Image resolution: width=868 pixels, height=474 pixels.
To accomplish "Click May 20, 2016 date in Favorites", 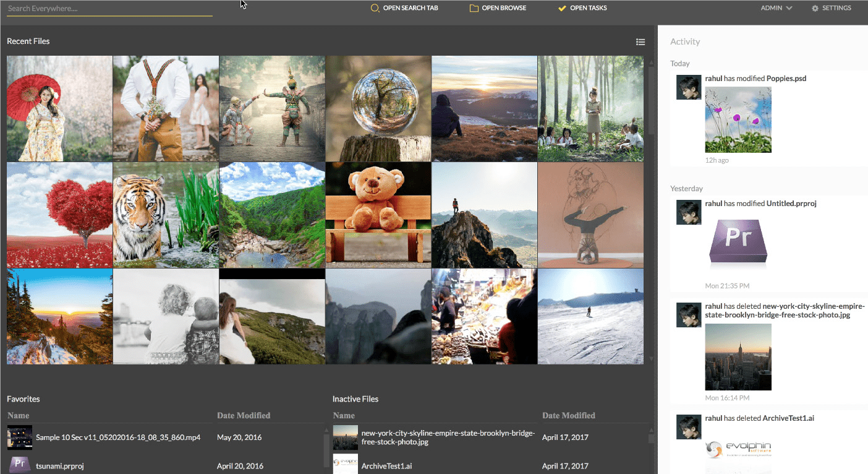I will click(239, 437).
